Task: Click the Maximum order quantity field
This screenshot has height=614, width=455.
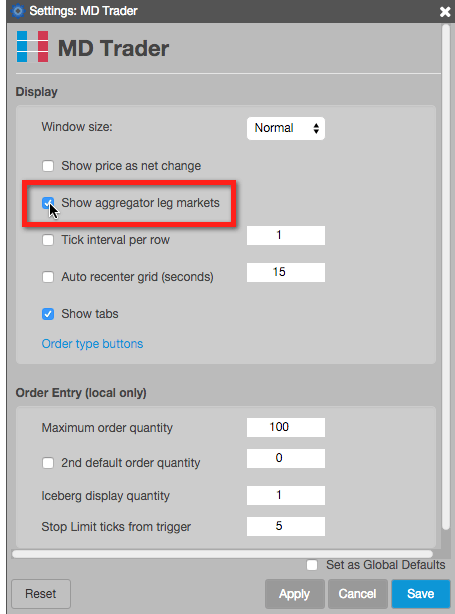Action: pos(286,427)
